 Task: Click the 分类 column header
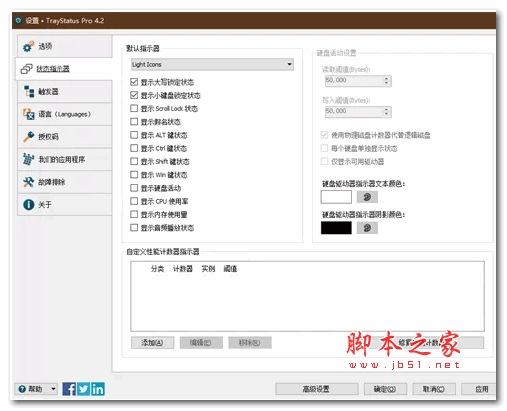coord(157,269)
